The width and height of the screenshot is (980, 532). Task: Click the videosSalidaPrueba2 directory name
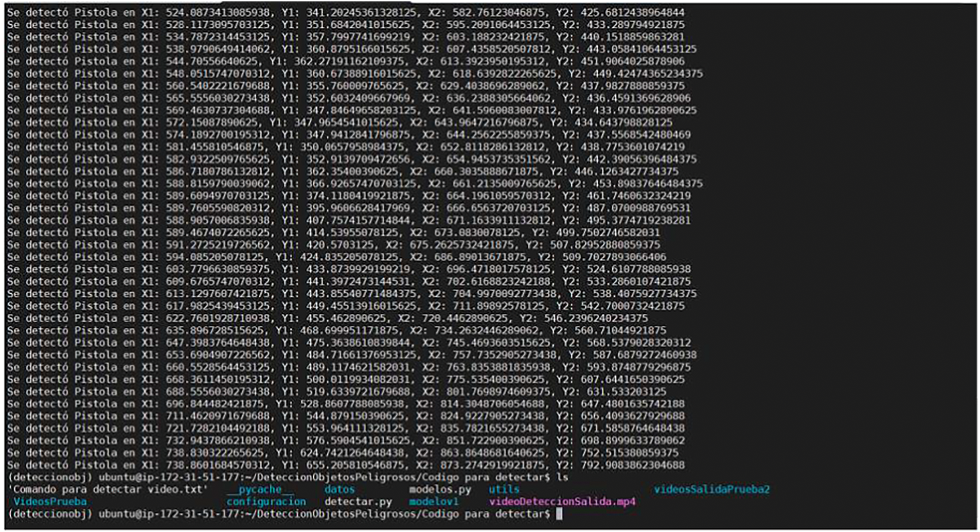[x=711, y=489]
